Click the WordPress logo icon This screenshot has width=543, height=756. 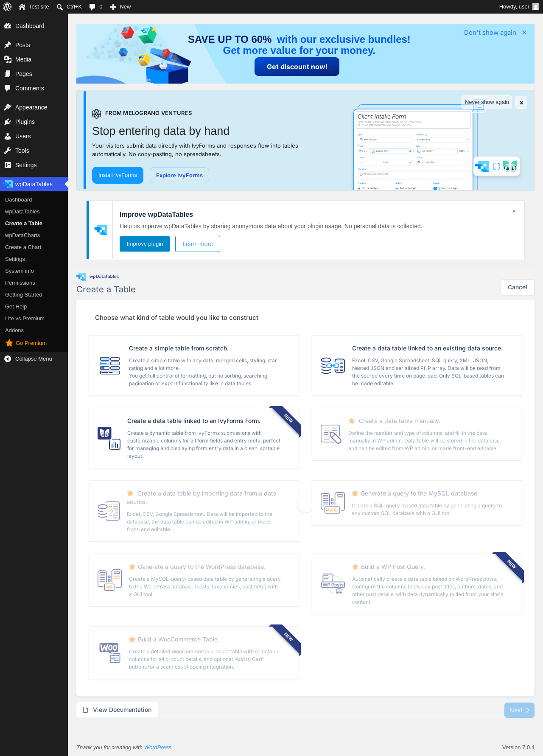[x=7, y=7]
